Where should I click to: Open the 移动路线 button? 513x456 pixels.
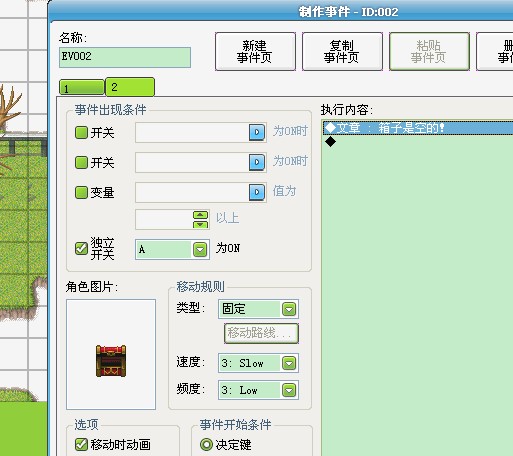pyautogui.click(x=261, y=333)
